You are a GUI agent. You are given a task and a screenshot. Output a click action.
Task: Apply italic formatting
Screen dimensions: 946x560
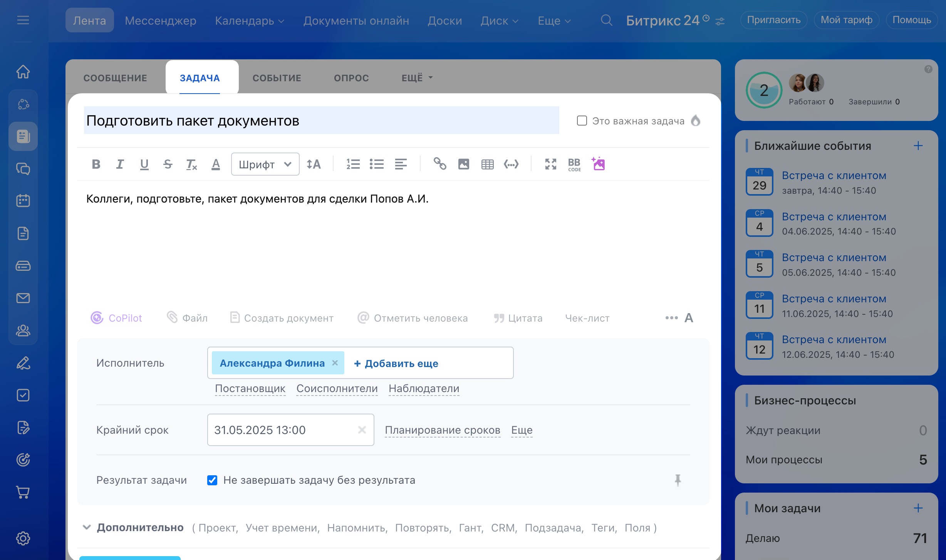[120, 164]
